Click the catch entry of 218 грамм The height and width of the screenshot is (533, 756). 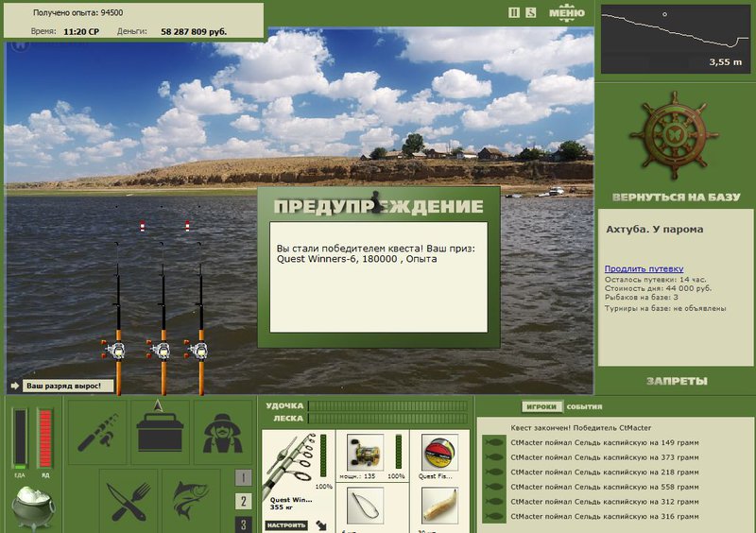tap(605, 473)
